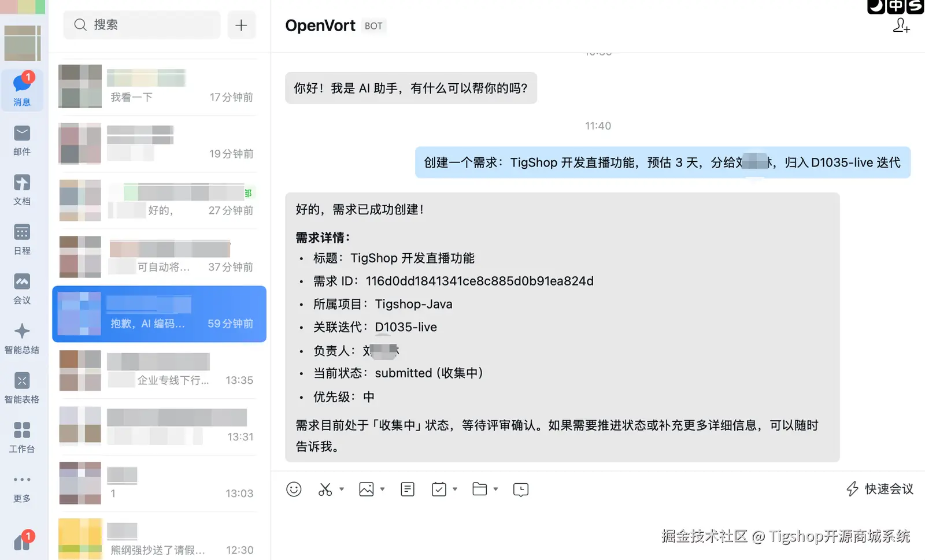Open the 文档 documents section
The image size is (925, 560).
pyautogui.click(x=22, y=190)
